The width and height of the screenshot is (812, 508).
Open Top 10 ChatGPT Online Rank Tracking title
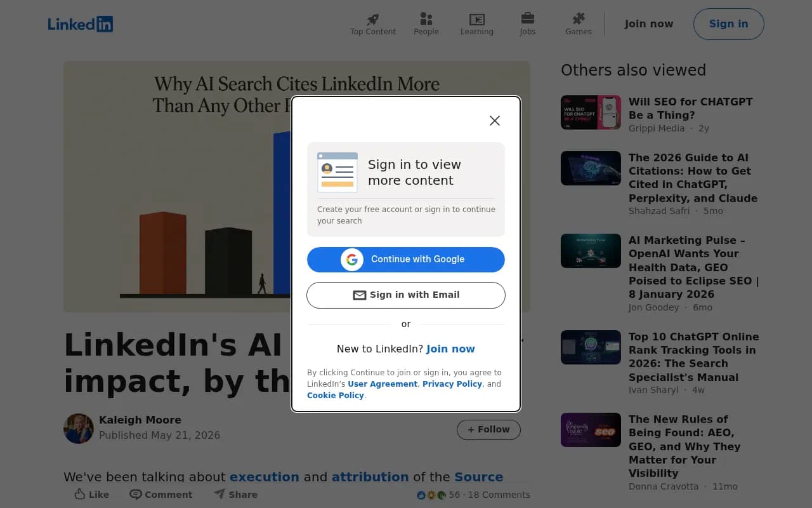[x=694, y=357]
